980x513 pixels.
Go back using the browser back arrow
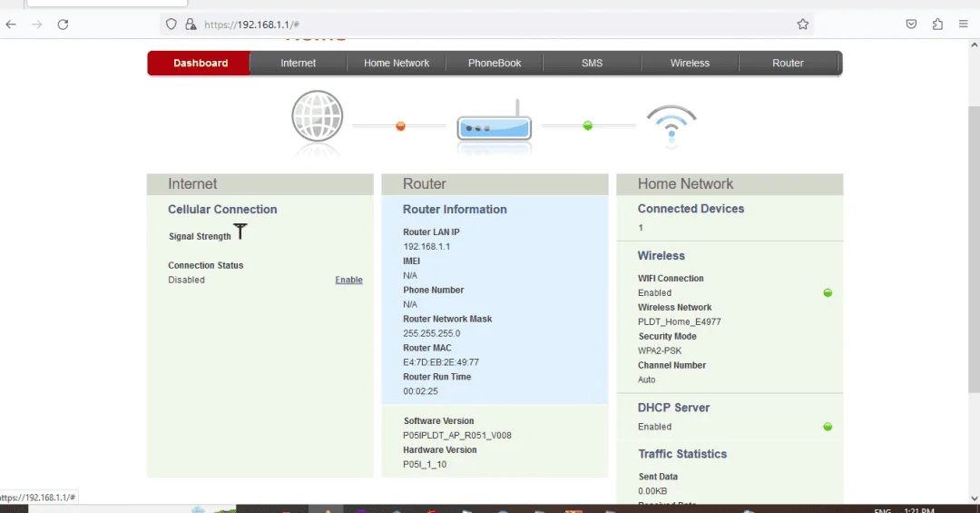11,25
